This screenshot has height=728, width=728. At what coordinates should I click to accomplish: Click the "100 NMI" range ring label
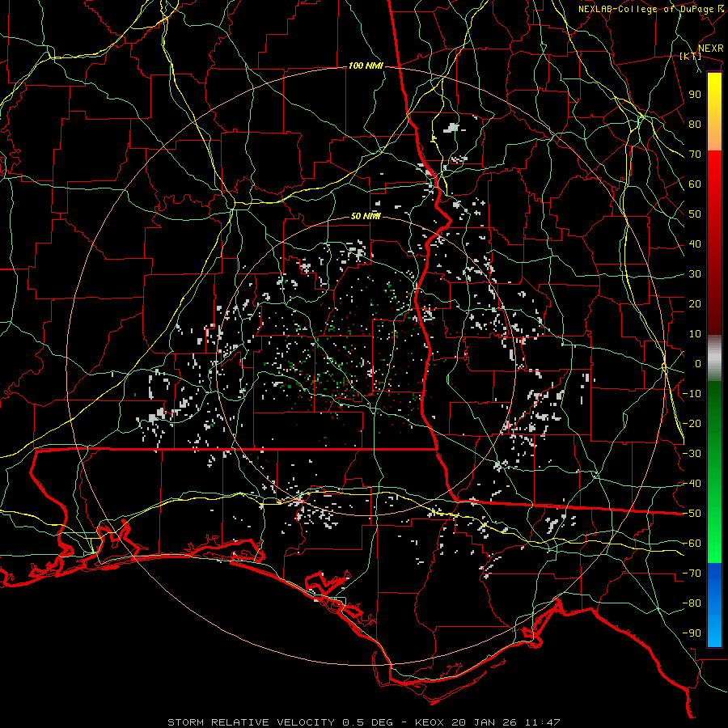(x=366, y=66)
